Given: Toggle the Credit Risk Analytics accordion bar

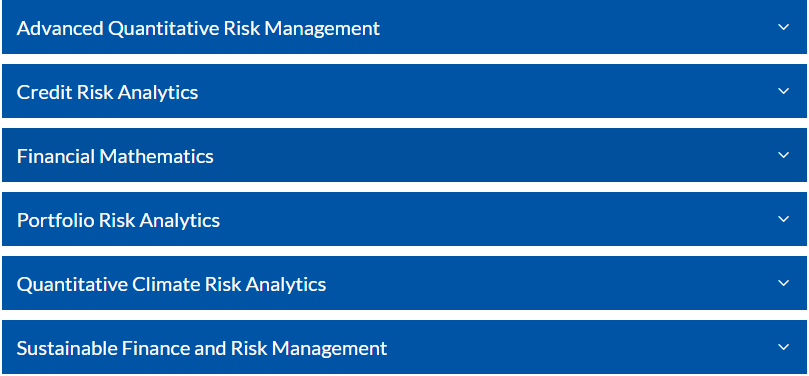Looking at the screenshot, I should pos(404,91).
